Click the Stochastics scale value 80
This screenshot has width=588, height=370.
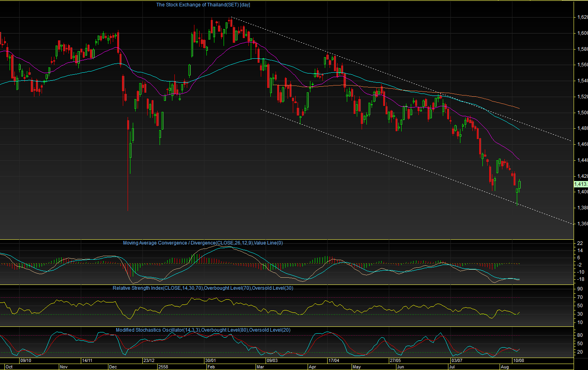[580, 335]
